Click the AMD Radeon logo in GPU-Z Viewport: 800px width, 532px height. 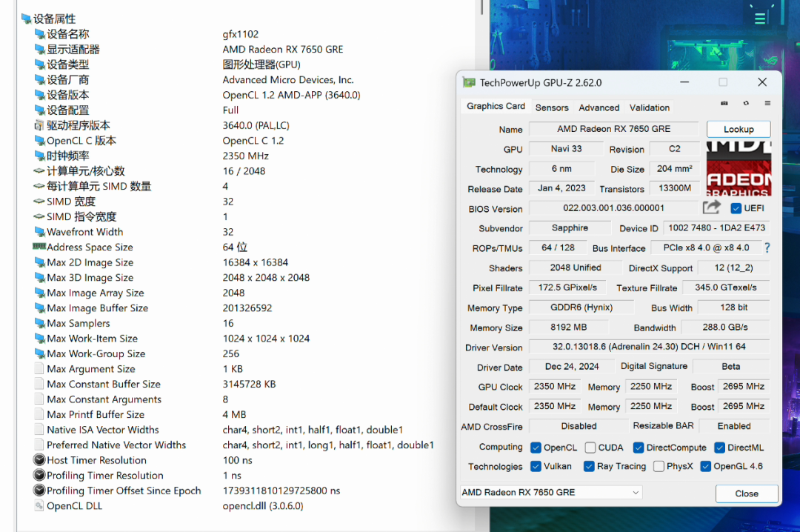(x=739, y=168)
